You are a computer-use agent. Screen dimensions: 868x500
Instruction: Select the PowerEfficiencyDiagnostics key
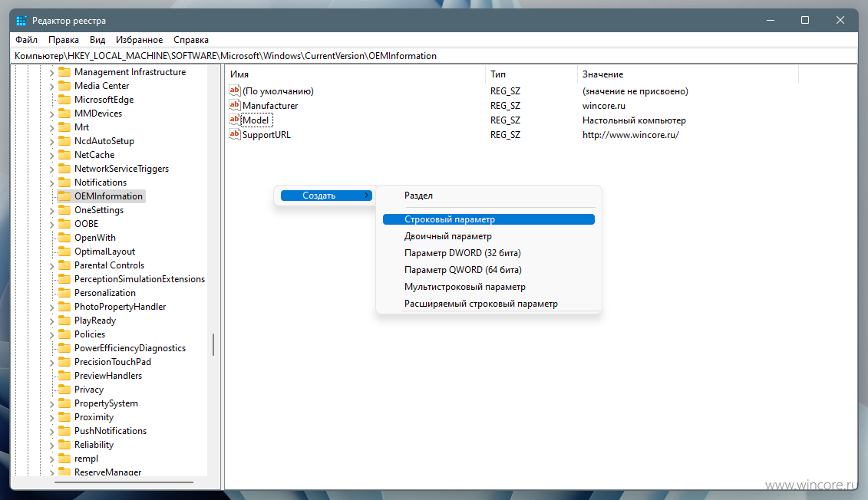(130, 348)
